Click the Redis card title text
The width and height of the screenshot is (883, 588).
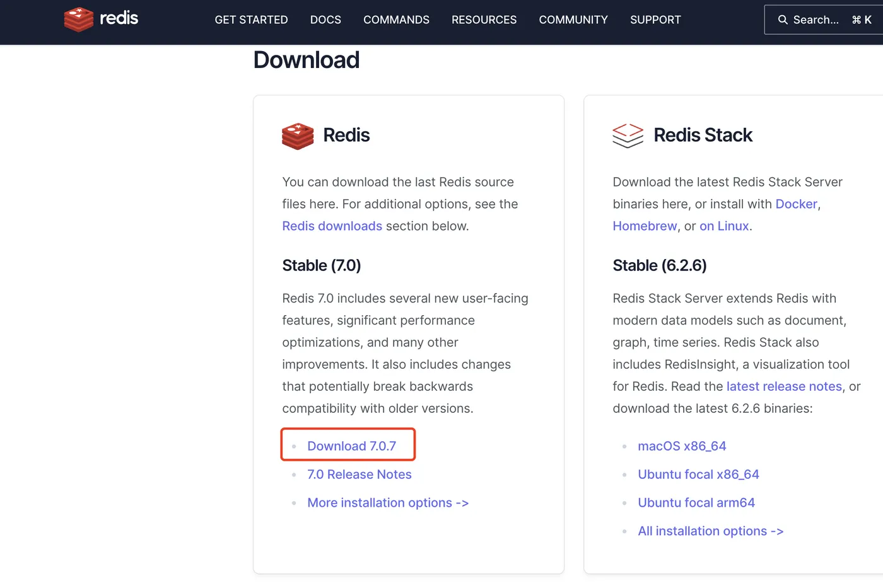pyautogui.click(x=346, y=135)
